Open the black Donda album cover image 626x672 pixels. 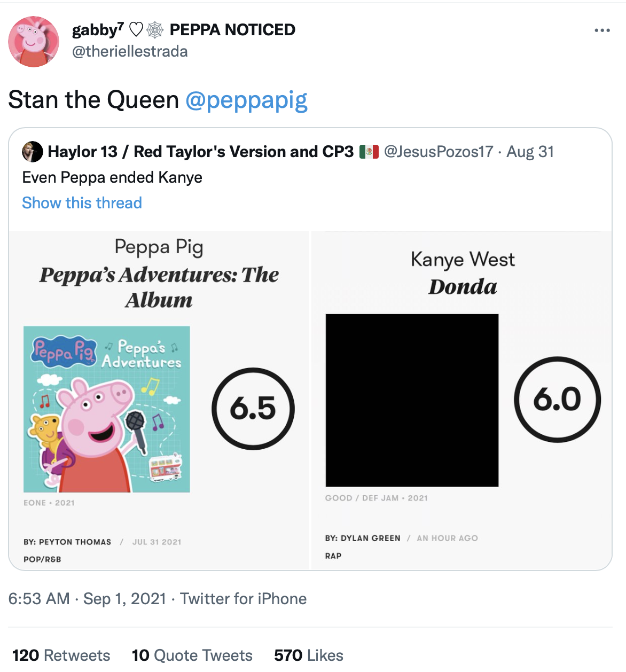click(x=412, y=400)
